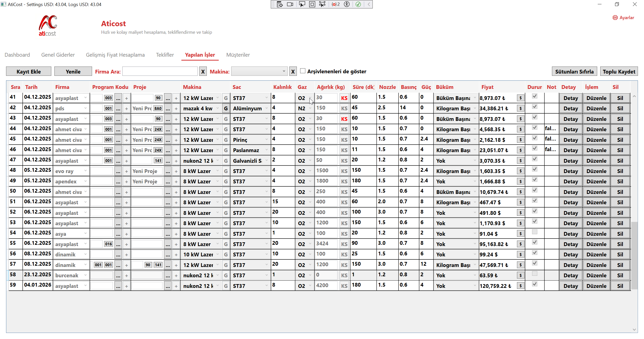Toggle the Durum checkbox in row 58
Viewport: 644px width, 339px height.
tap(535, 274)
